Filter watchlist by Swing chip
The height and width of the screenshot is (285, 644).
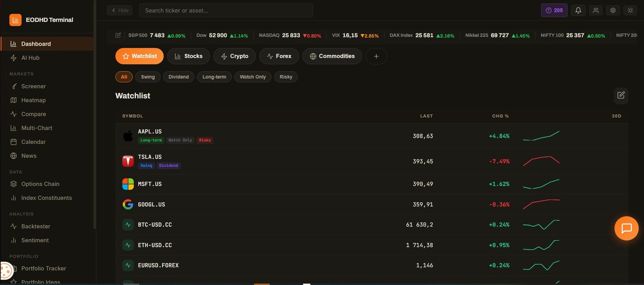[x=148, y=77]
